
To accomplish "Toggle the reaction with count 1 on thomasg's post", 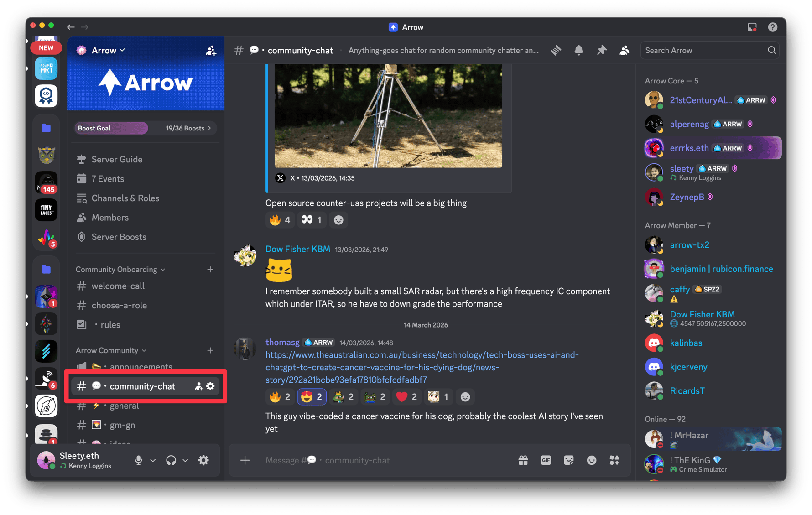I will coord(439,397).
